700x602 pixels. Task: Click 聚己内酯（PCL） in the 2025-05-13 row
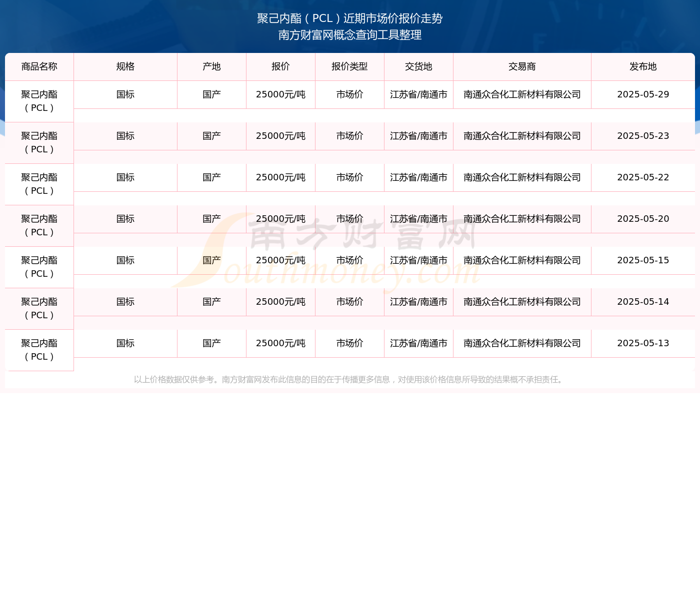(x=39, y=350)
